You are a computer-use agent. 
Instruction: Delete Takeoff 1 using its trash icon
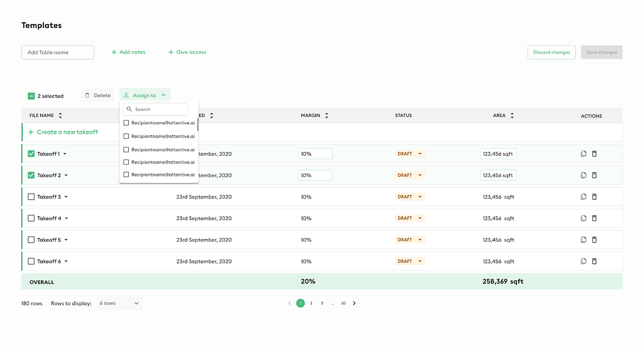pyautogui.click(x=594, y=154)
